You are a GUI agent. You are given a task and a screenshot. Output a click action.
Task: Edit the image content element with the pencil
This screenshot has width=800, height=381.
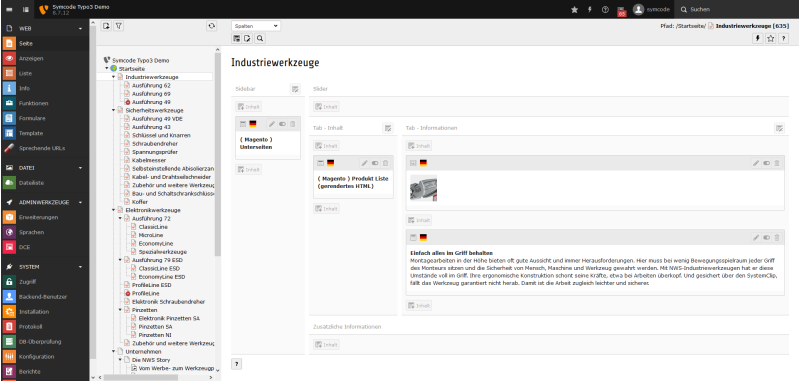coord(756,163)
